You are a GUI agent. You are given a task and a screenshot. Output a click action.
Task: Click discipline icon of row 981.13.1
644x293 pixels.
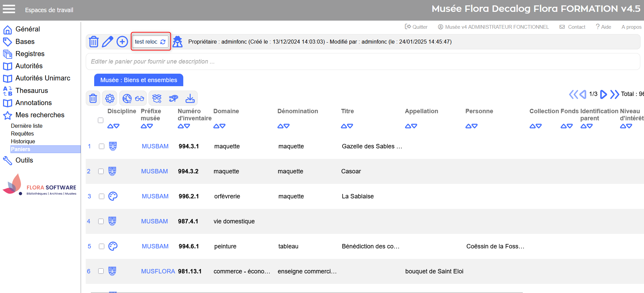point(112,271)
